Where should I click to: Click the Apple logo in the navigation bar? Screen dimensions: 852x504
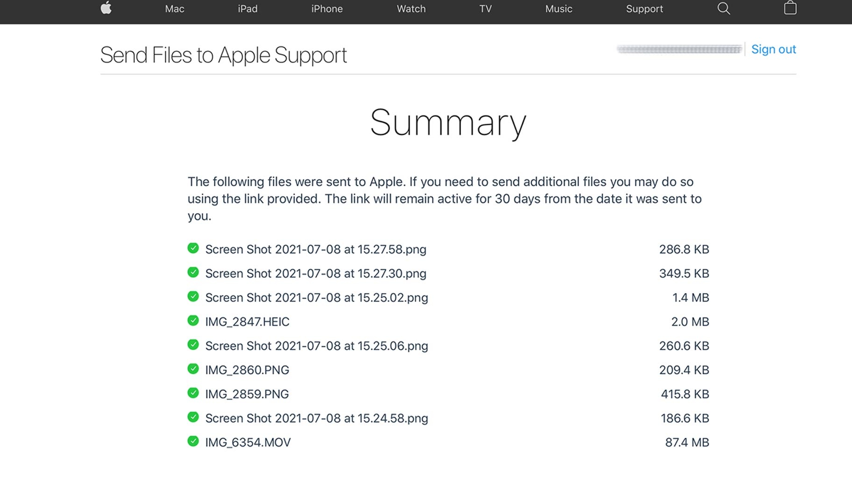[x=106, y=8]
